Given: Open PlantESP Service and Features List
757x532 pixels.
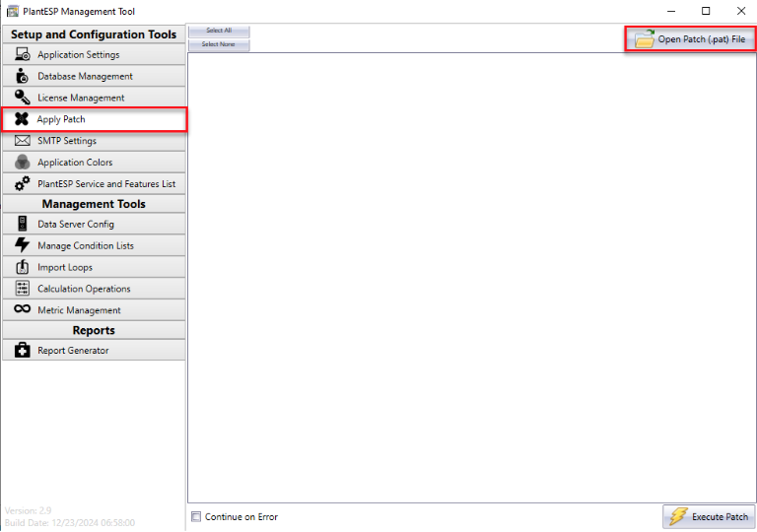Looking at the screenshot, I should [94, 184].
